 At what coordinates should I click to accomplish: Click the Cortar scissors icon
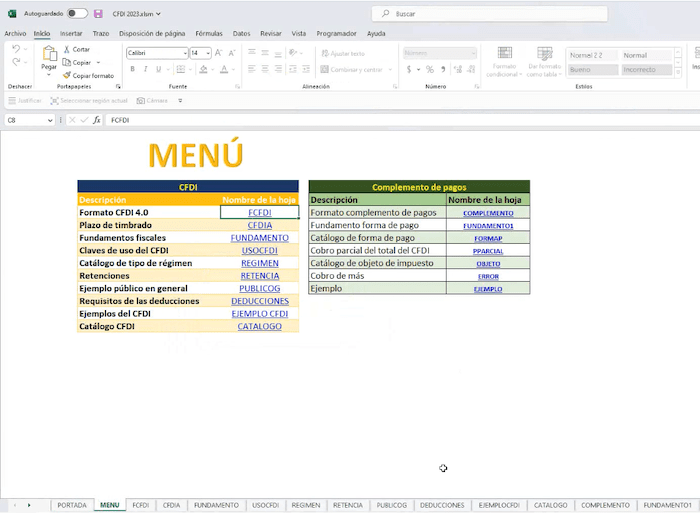point(66,49)
